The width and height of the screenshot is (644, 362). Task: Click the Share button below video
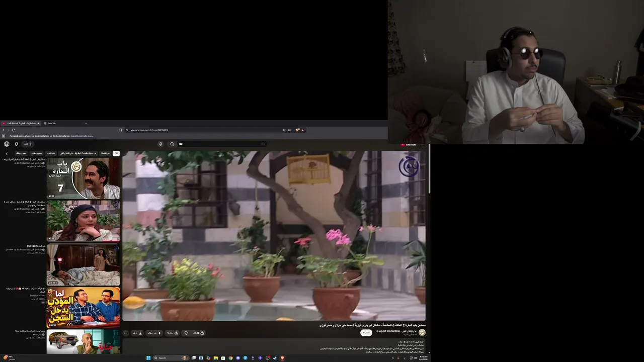click(173, 333)
